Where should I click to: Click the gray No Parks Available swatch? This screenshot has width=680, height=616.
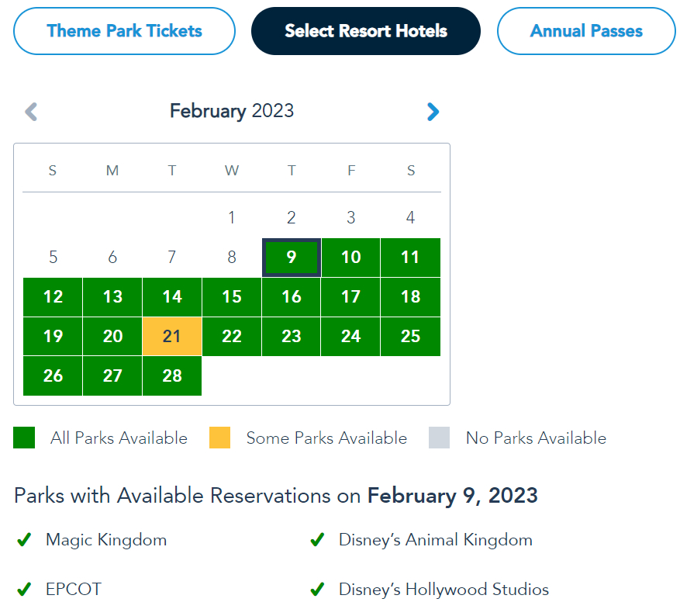pyautogui.click(x=440, y=438)
